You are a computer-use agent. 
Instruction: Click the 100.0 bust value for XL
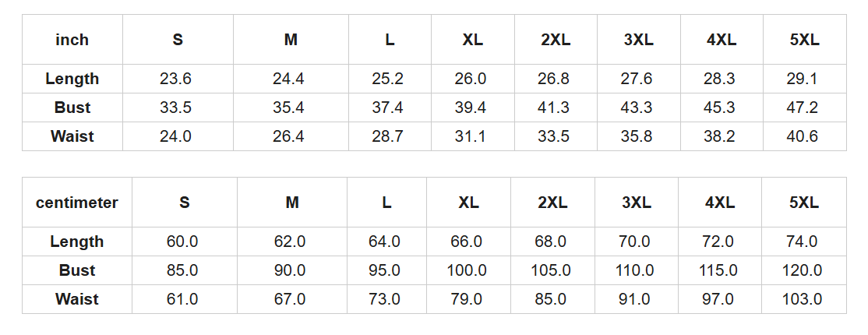tap(467, 270)
